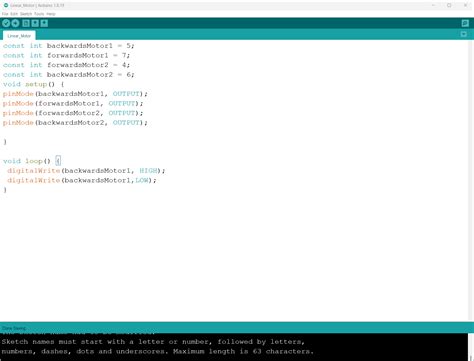Place cursor after the loop opening brace
The height and width of the screenshot is (361, 474).
[x=60, y=161]
